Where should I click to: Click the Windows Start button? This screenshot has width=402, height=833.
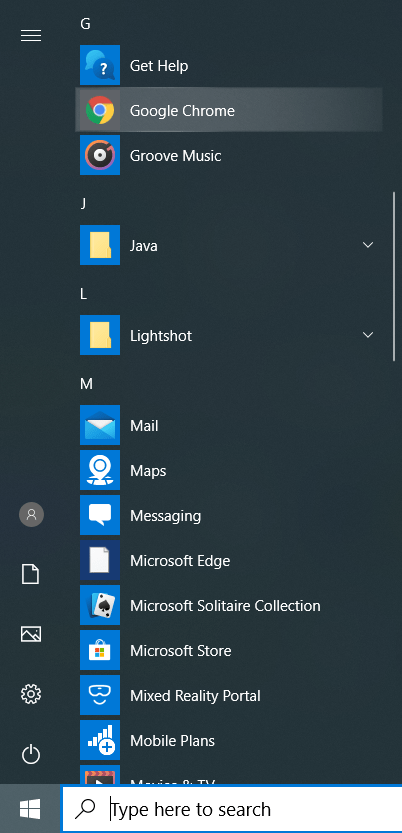pos(30,809)
